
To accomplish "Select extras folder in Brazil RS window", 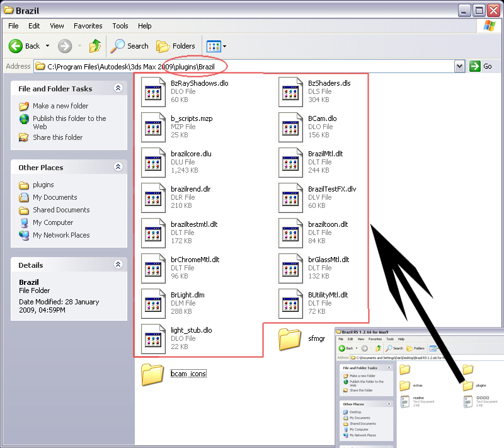I will (x=404, y=385).
